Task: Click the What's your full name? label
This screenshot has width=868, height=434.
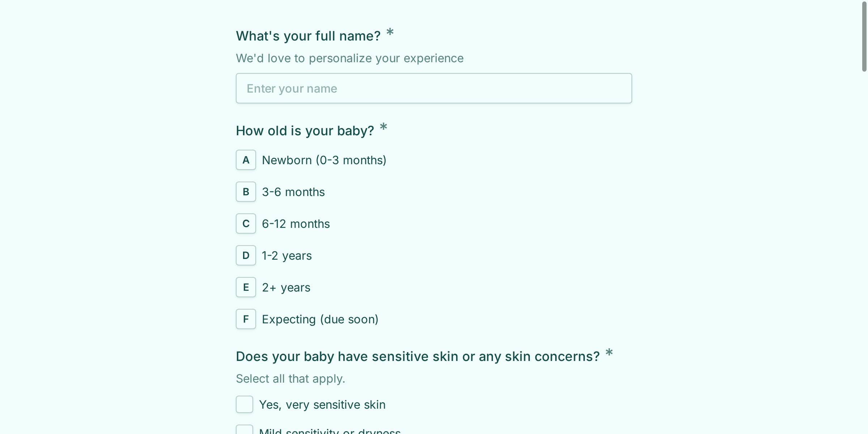Action: point(308,36)
